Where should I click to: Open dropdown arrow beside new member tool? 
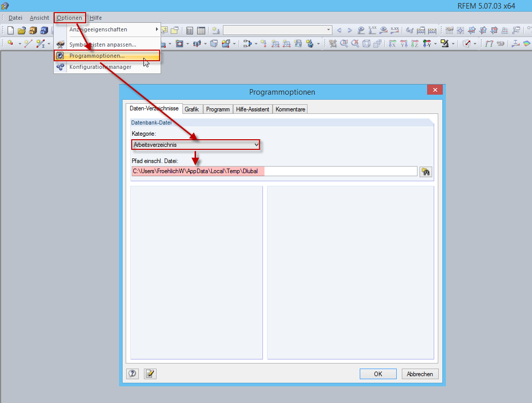tap(49, 44)
